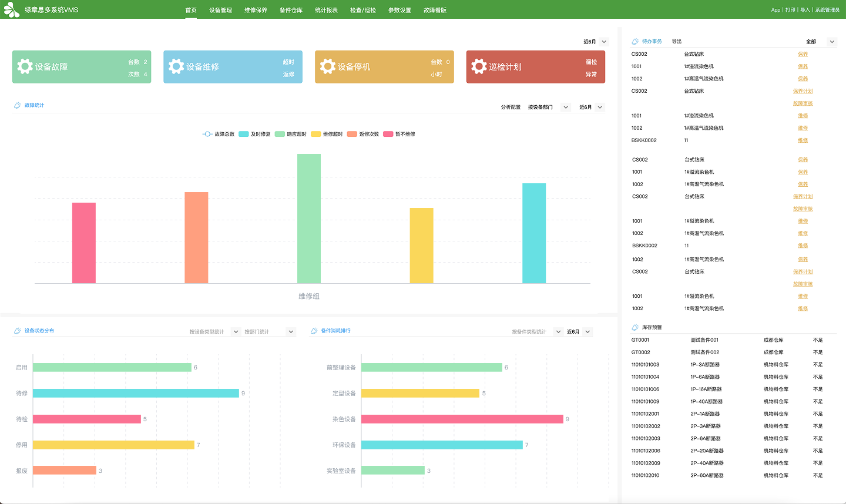Open the 设备管理 menu

(x=220, y=10)
